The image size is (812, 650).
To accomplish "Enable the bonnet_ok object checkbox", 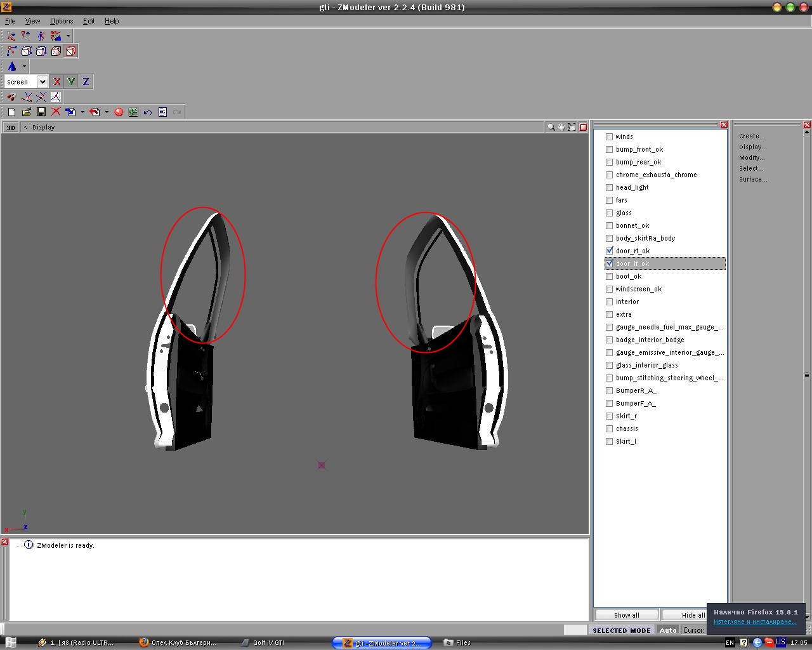I will pos(609,225).
